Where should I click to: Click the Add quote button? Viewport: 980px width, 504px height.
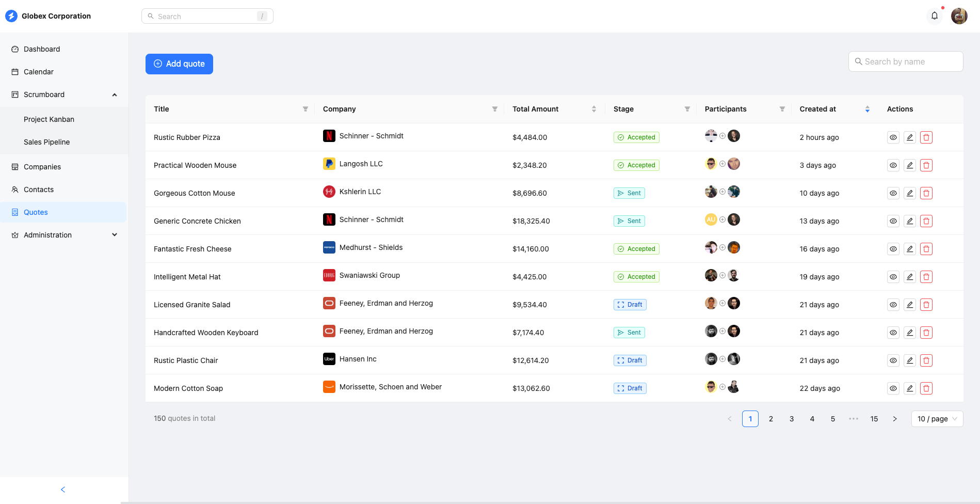[179, 64]
